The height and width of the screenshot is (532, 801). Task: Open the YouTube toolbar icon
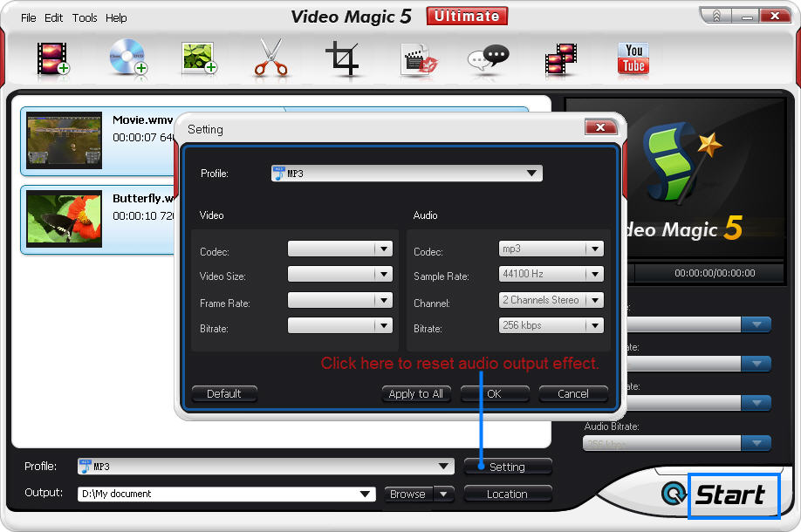pos(633,58)
